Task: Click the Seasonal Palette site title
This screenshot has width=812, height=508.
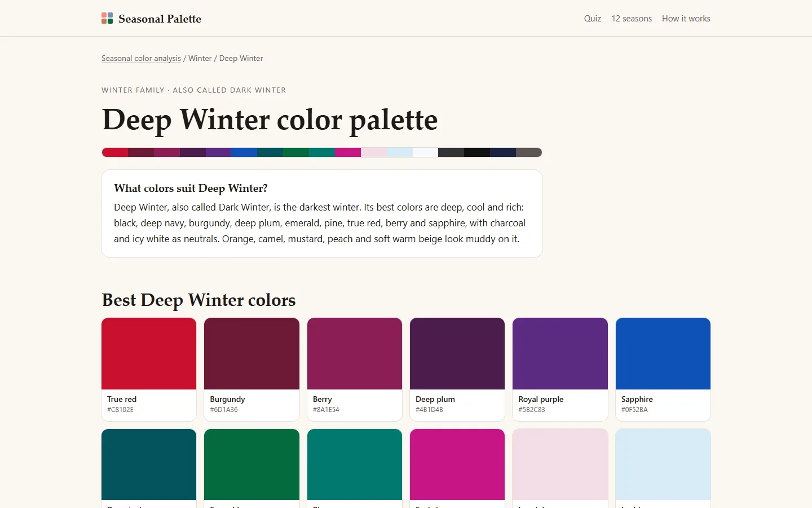Action: point(160,19)
